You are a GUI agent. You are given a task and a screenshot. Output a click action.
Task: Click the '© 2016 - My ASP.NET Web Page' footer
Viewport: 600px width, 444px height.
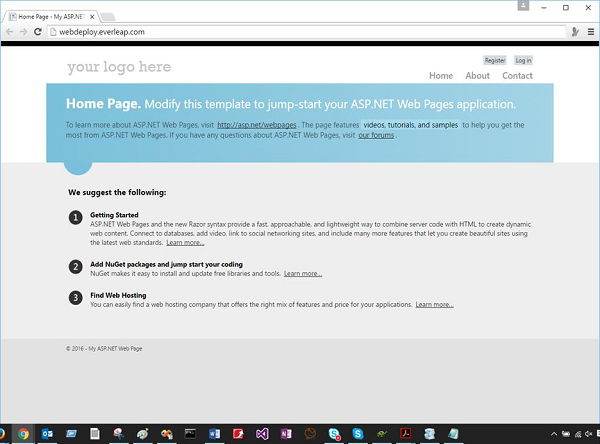click(104, 349)
